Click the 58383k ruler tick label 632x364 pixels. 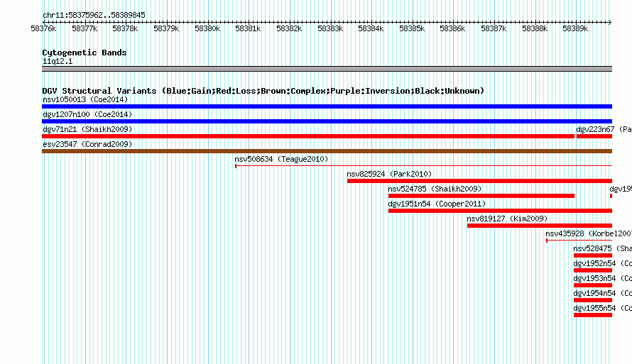330,28
